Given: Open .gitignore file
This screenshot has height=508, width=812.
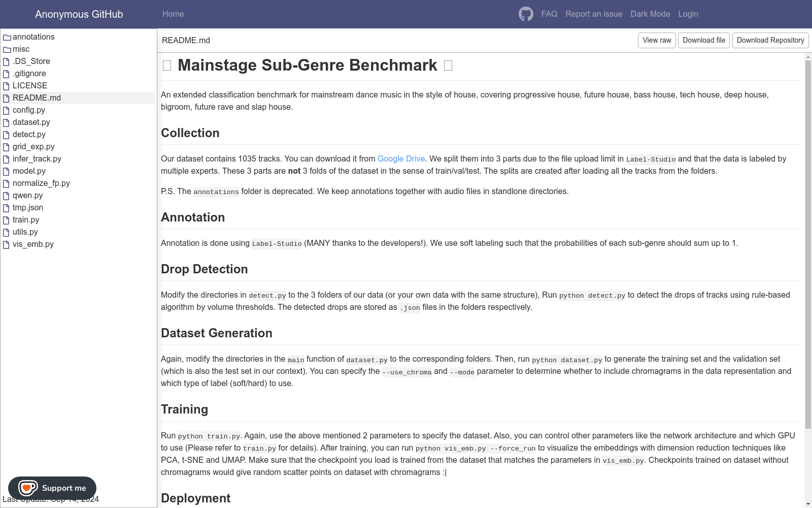Looking at the screenshot, I should coord(29,74).
